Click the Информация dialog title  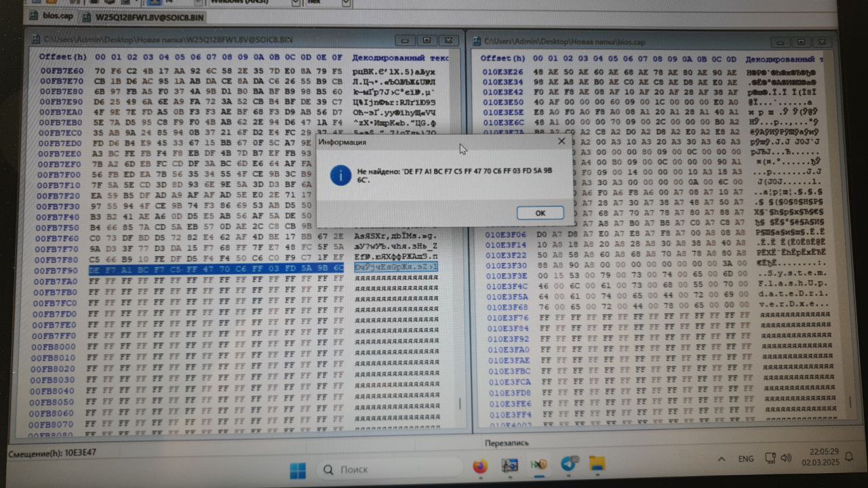click(343, 142)
